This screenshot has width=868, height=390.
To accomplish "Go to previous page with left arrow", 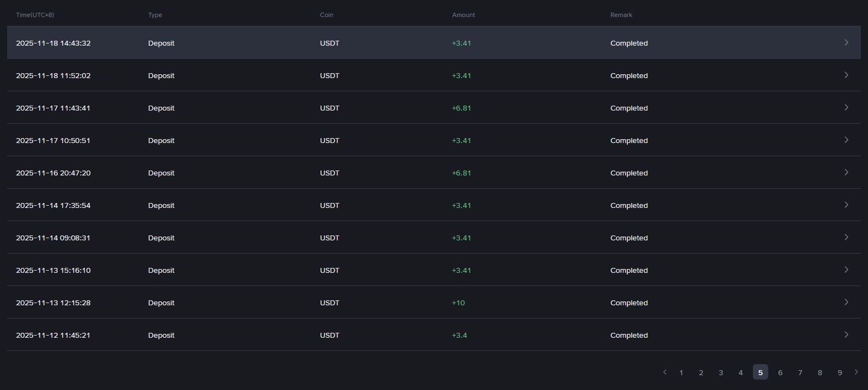I will 665,372.
